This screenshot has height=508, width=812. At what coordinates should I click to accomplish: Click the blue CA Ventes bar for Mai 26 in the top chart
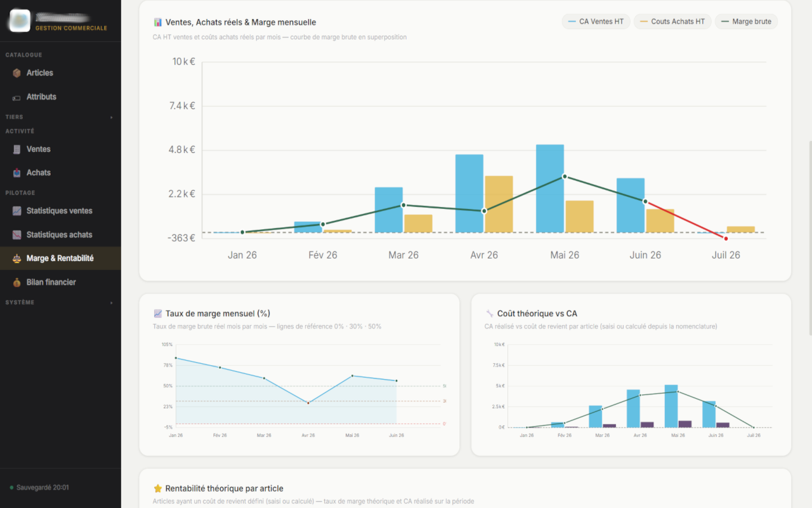click(x=550, y=189)
